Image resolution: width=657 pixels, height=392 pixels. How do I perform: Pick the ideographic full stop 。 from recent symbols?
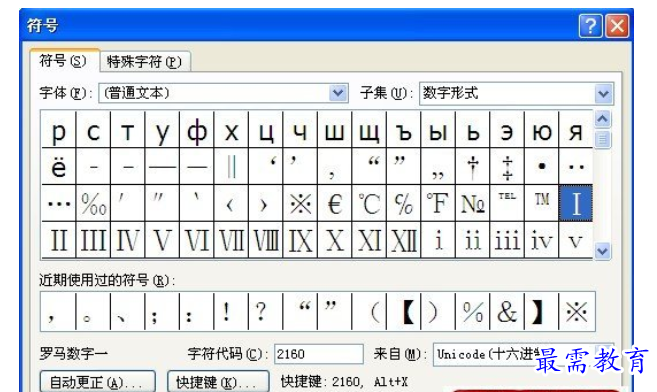pos(93,312)
